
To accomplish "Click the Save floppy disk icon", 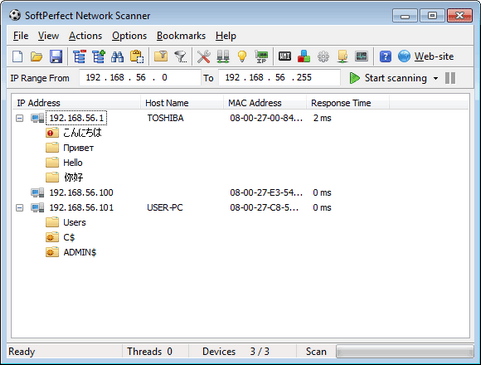I will coord(56,56).
